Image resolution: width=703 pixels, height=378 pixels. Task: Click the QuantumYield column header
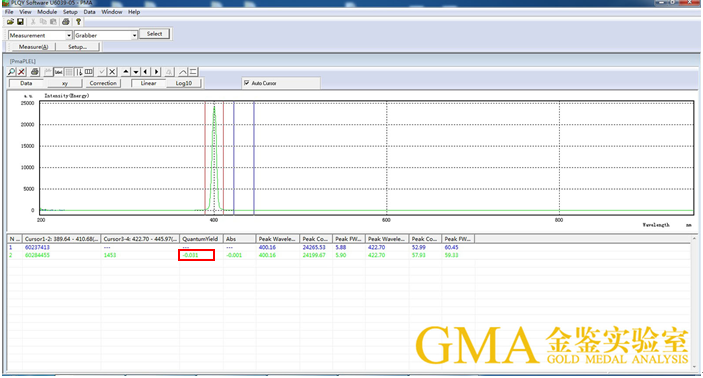(x=201, y=239)
